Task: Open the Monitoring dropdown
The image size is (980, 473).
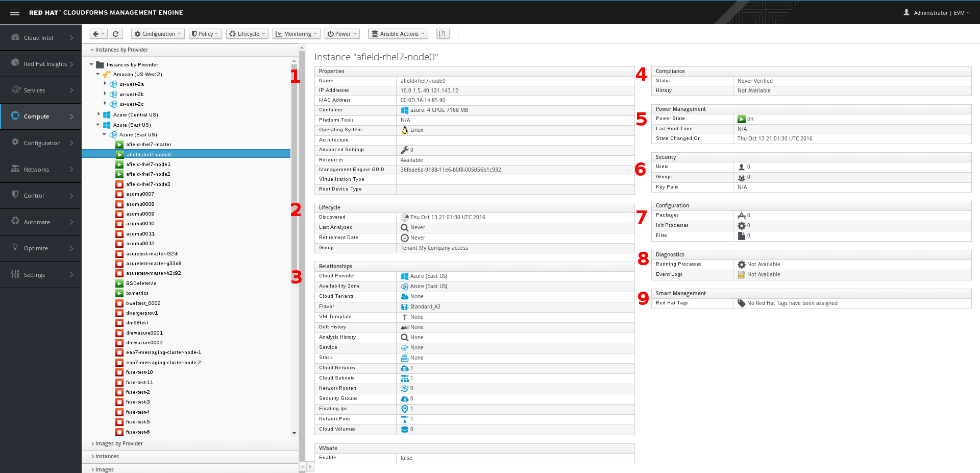Action: (296, 34)
